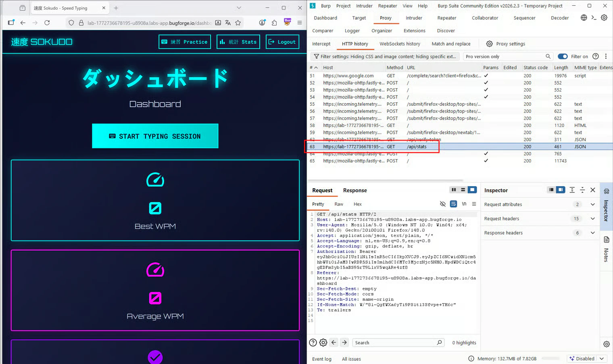Open the Notes side tab
The image size is (613, 364).
606,251
